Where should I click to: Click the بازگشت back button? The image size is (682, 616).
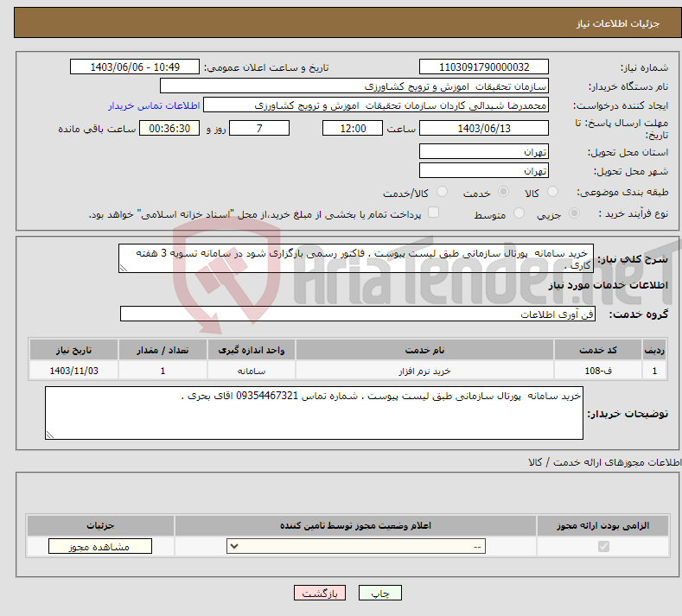pos(320,593)
